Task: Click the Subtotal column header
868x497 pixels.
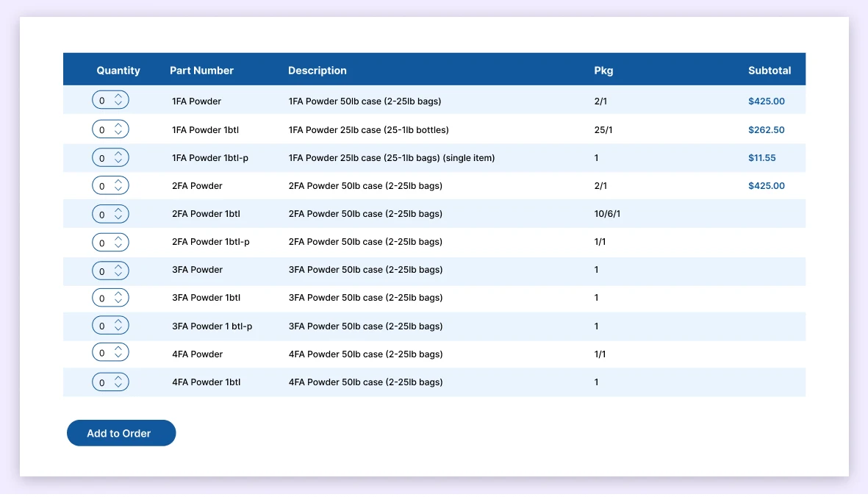Action: click(x=769, y=71)
